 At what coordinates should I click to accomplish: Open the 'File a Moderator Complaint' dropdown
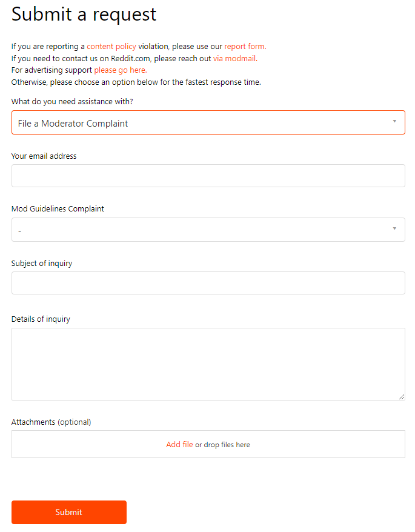[x=200, y=123]
